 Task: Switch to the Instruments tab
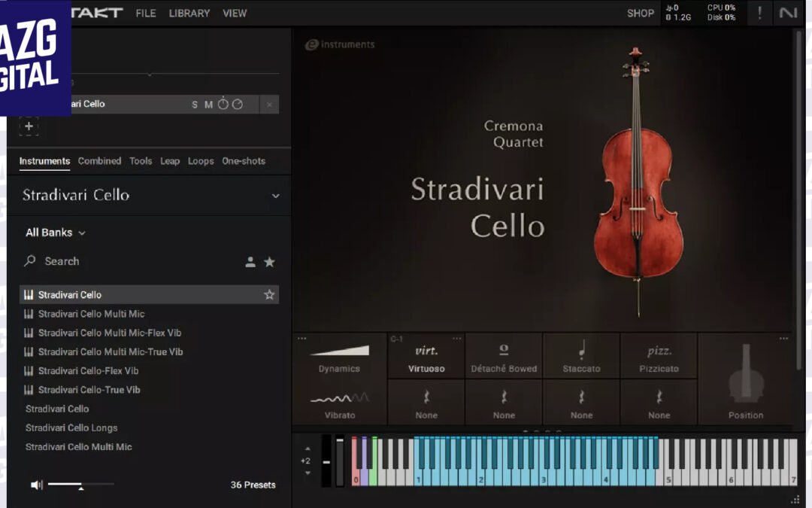coord(44,161)
